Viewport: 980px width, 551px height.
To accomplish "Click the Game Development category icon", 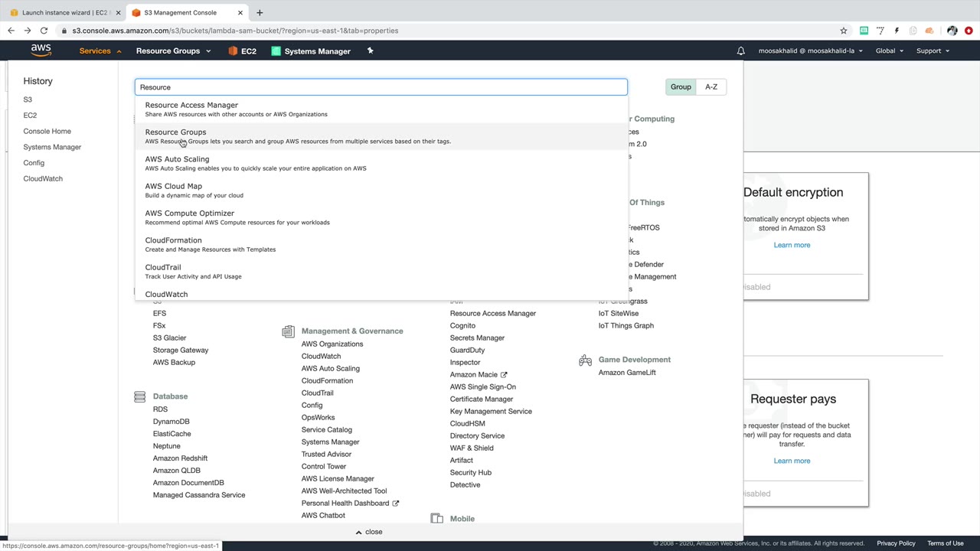I will point(585,360).
